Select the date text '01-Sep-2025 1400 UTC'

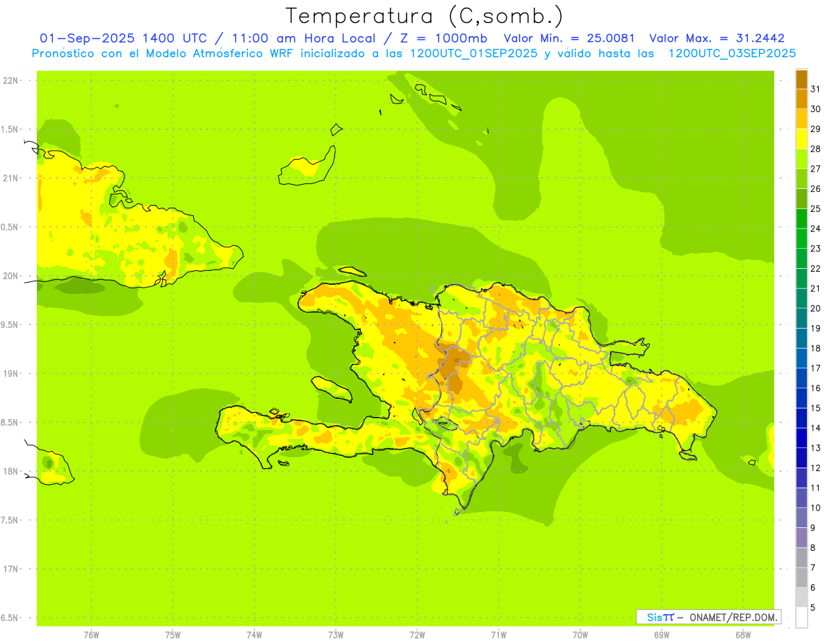point(124,38)
